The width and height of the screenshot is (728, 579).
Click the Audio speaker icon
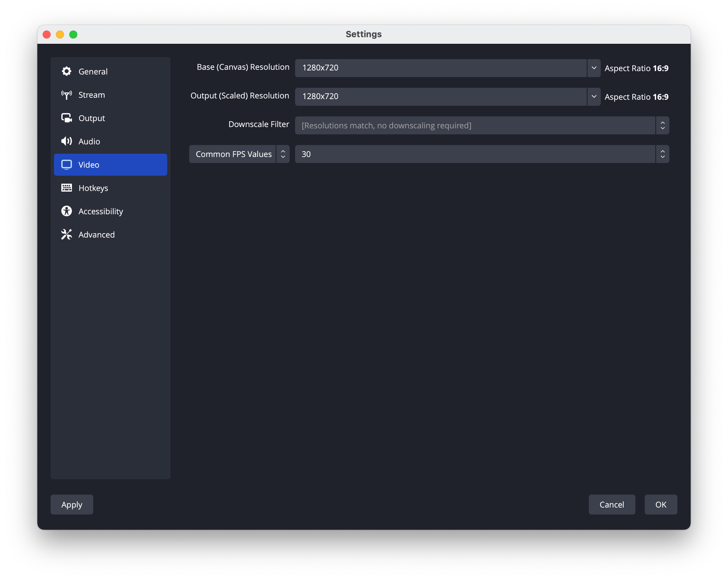(67, 141)
